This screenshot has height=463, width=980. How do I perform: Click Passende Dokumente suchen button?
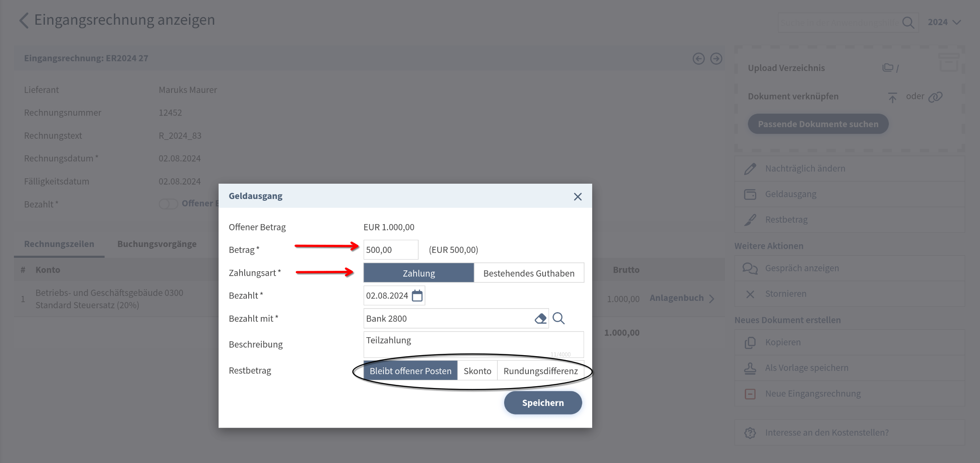point(818,124)
